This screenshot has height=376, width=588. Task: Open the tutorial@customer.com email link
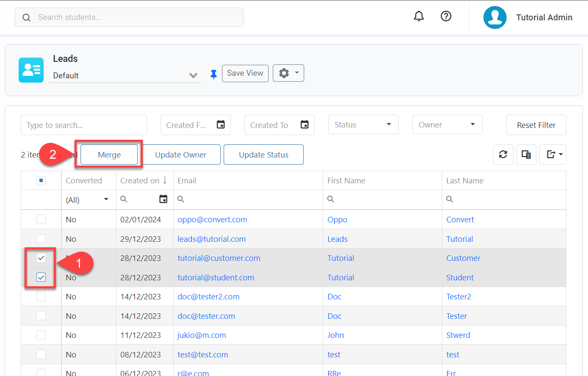219,258
